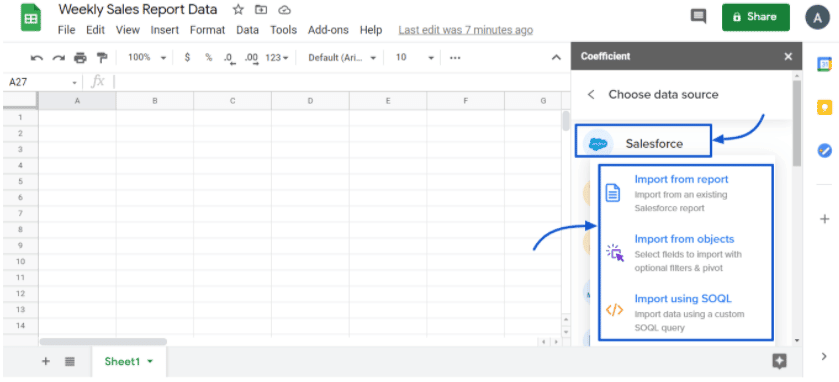The width and height of the screenshot is (839, 382).
Task: Collapse the menus with the up chevron
Action: (x=556, y=58)
